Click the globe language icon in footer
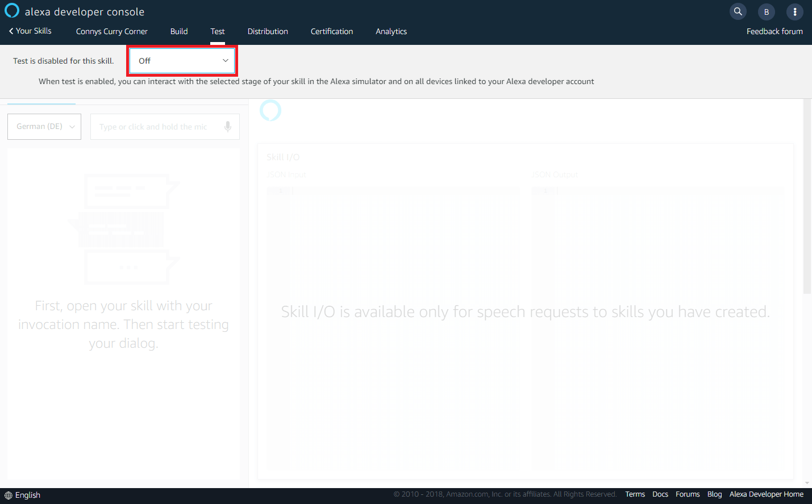This screenshot has width=812, height=504. [x=9, y=495]
